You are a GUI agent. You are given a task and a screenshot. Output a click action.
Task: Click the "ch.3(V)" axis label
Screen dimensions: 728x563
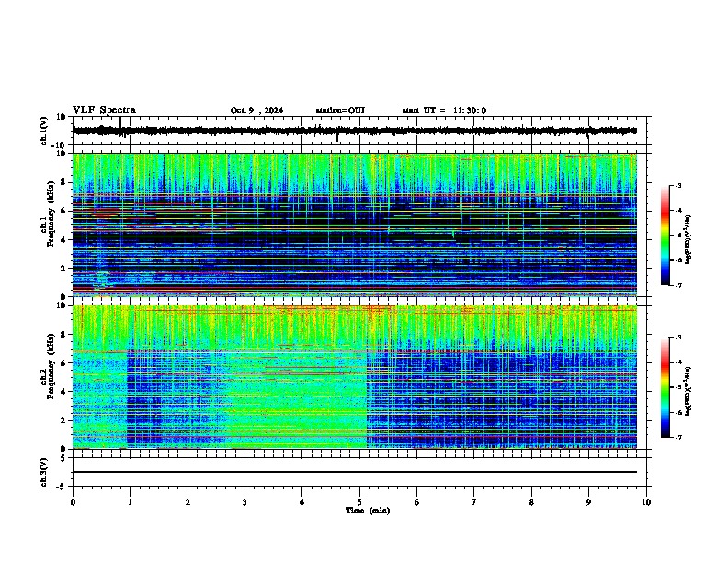44,472
